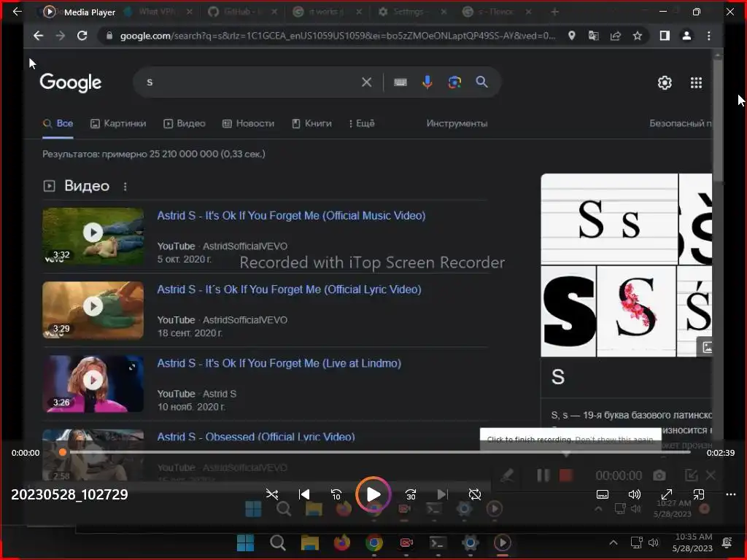Click the Google logo in the video
This screenshot has height=560, width=747.
(71, 82)
